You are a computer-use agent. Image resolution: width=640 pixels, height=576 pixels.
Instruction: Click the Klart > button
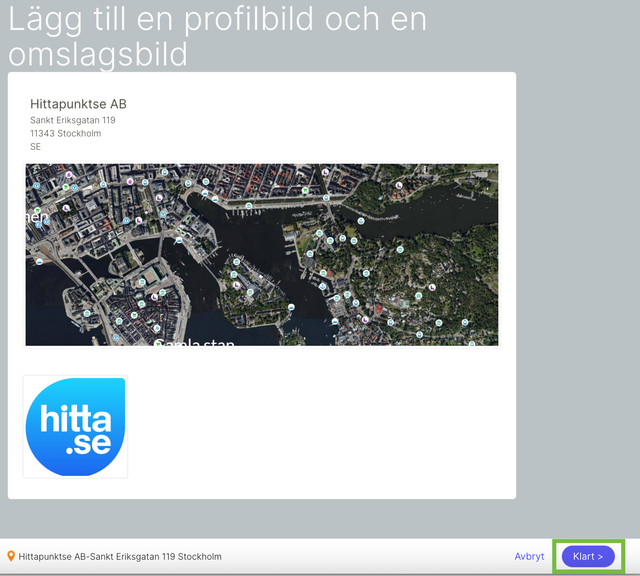[x=588, y=556]
